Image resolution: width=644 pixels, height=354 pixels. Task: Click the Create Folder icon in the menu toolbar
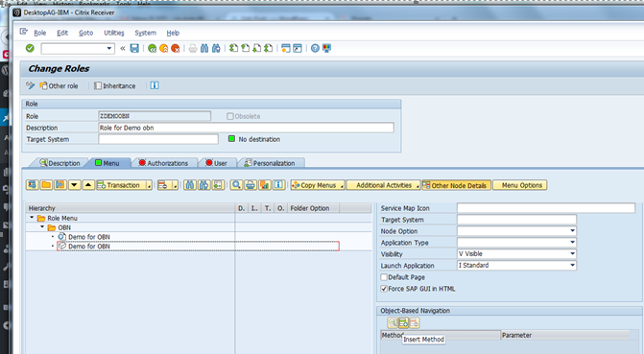[46, 185]
